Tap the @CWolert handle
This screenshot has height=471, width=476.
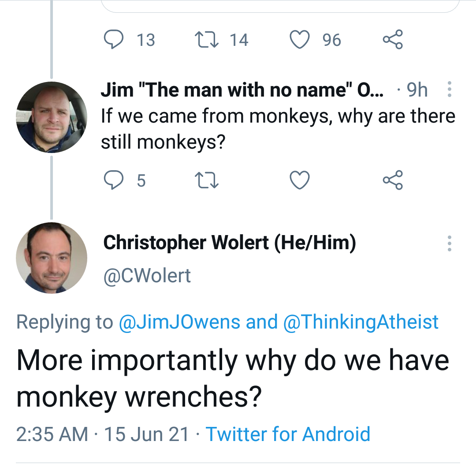pos(147,276)
